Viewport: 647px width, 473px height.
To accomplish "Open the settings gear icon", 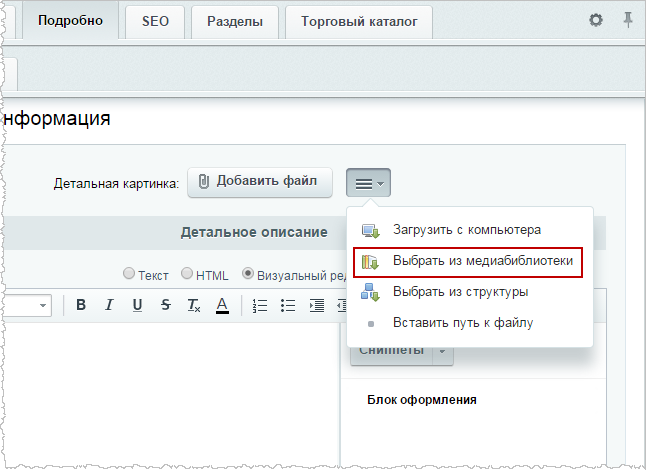I will [595, 20].
